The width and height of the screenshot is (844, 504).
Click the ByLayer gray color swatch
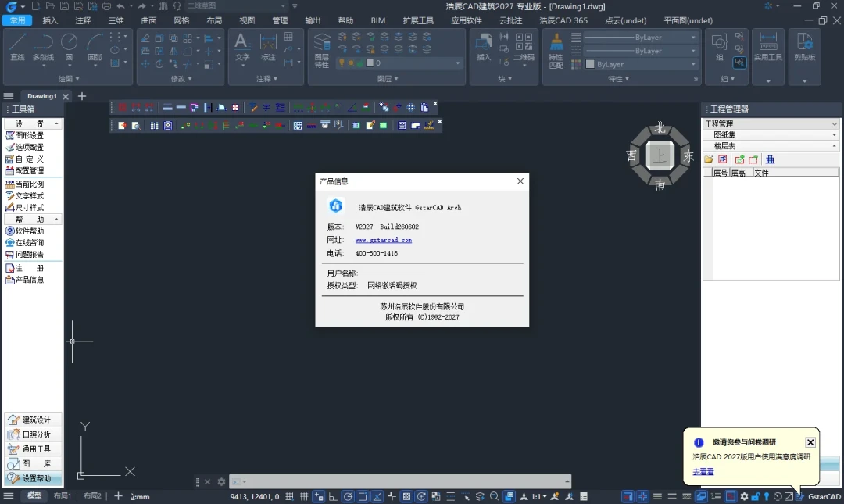click(x=590, y=64)
